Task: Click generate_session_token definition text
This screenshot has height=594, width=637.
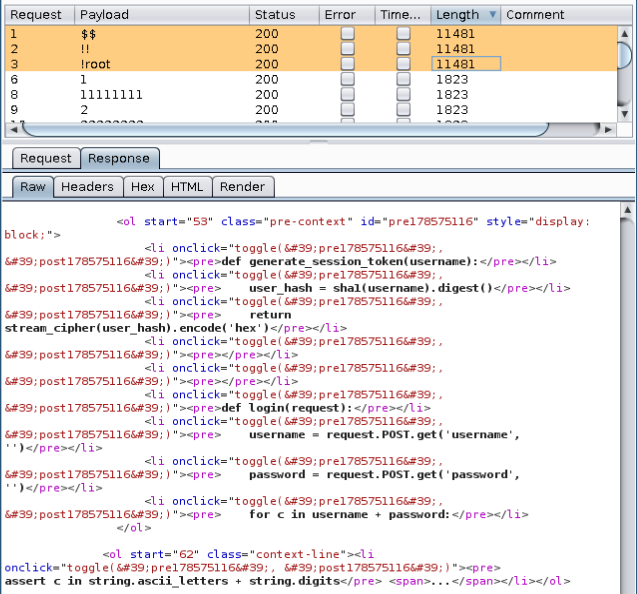Action: click(350, 261)
